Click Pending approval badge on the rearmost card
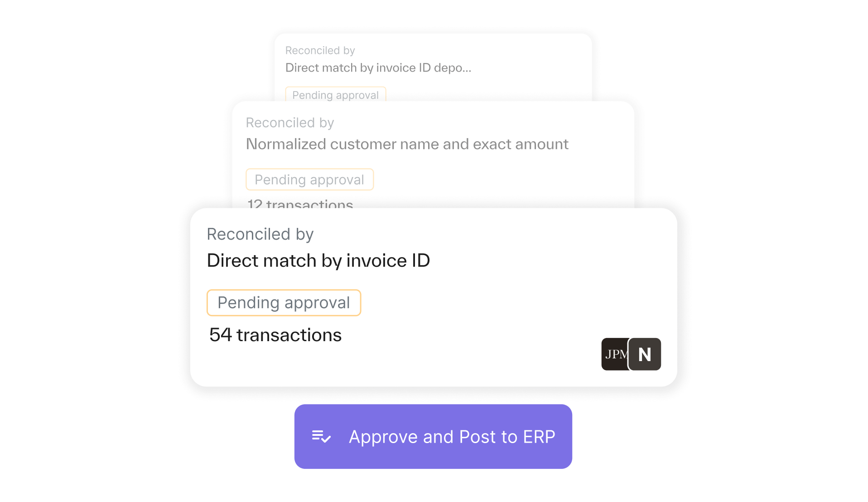 [x=335, y=95]
